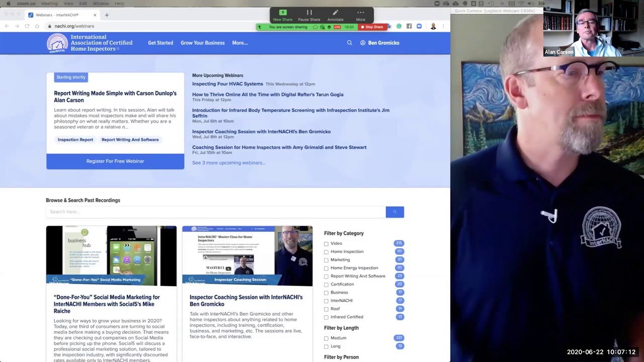
Task: Reload the nachi.org page
Action: coord(27,26)
